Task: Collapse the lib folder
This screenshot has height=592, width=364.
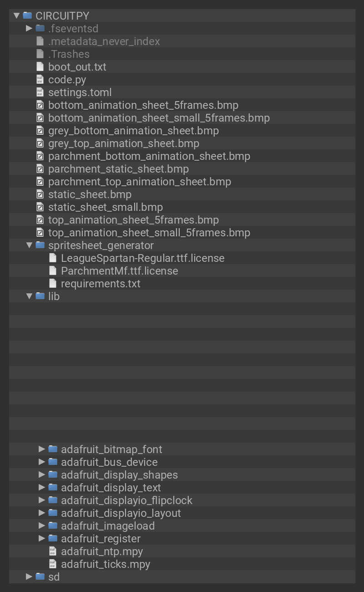Action: 29,296
